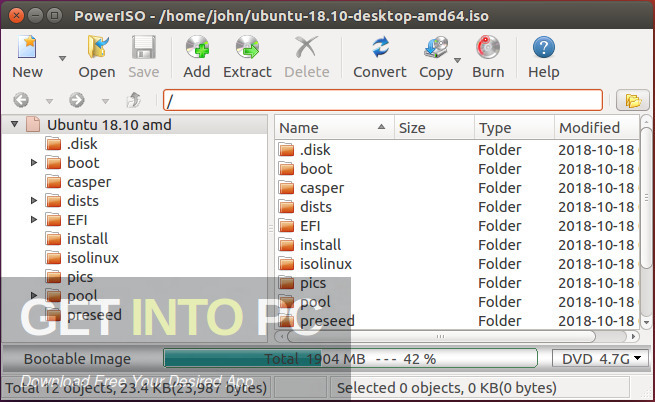Open the back history dropdown arrow
The width and height of the screenshot is (655, 402).
pyautogui.click(x=49, y=101)
